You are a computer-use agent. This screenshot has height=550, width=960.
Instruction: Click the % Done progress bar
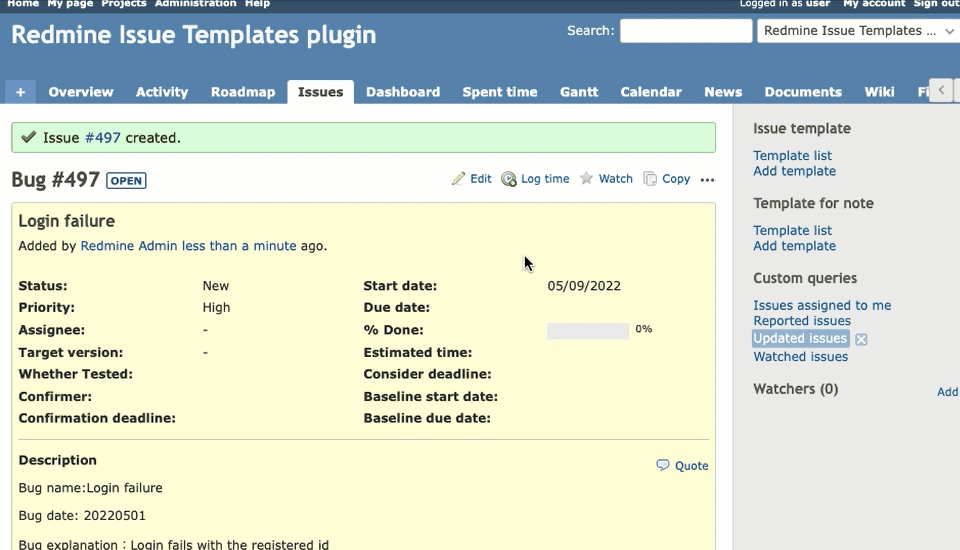[x=588, y=331]
